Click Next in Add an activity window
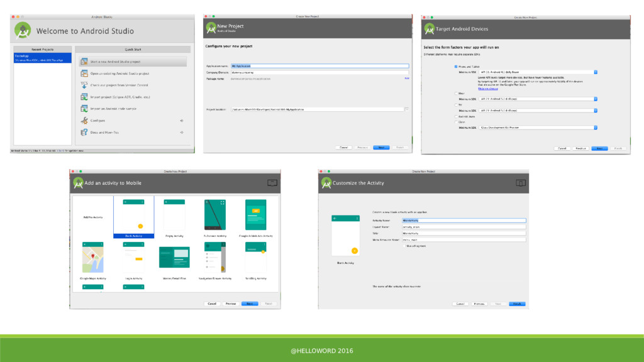This screenshot has height=362, width=644. click(x=250, y=304)
